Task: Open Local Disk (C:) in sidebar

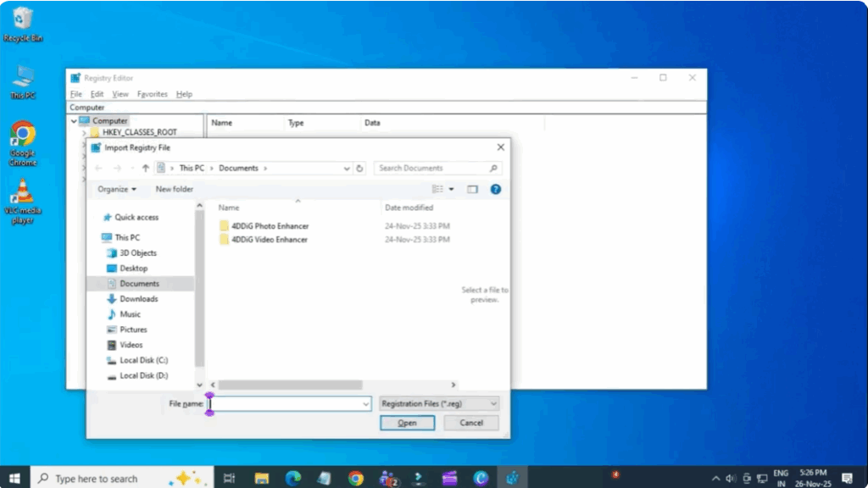Action: (x=141, y=360)
